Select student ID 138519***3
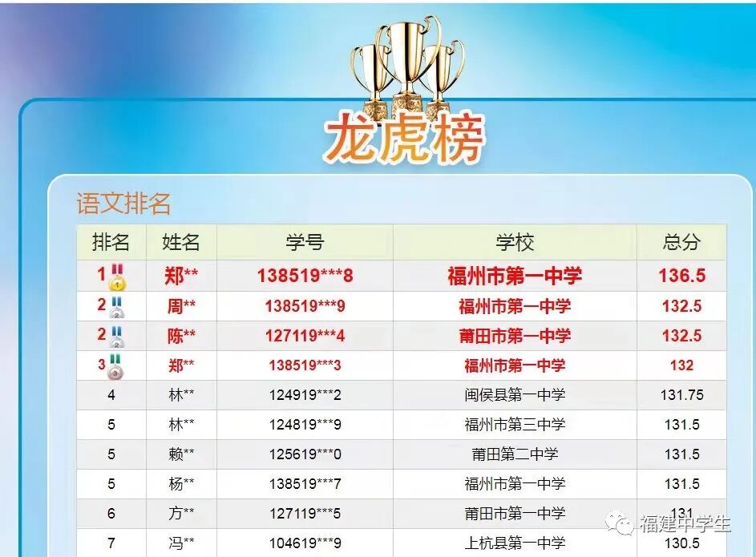The width and height of the screenshot is (756, 557). (305, 365)
